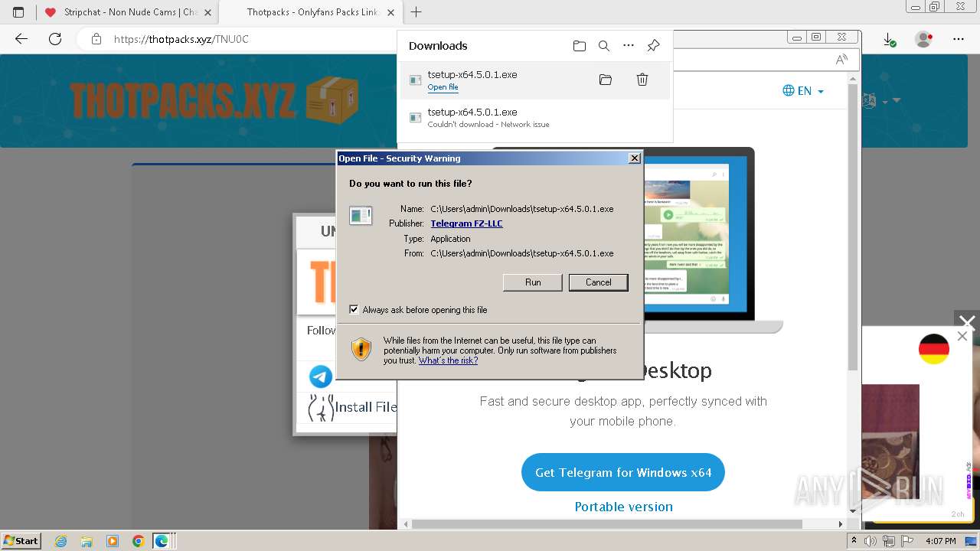
Task: Close the German flag ad popup
Action: coord(962,336)
